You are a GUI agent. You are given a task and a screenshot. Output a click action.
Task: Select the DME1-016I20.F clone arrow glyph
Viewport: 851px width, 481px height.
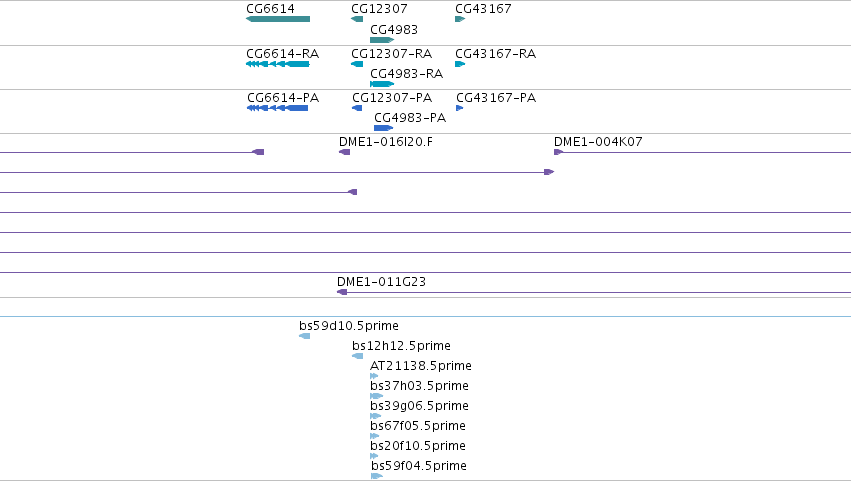click(345, 152)
